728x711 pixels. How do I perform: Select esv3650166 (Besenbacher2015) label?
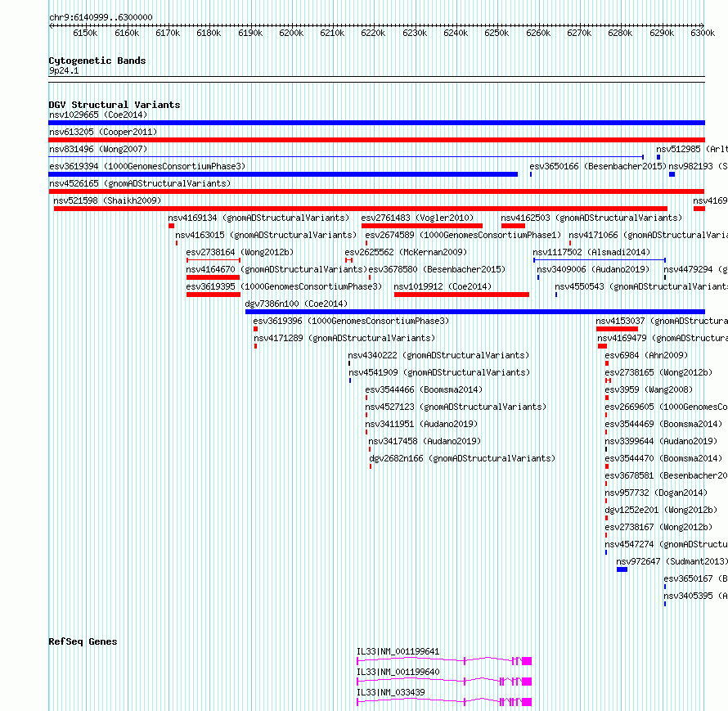point(598,166)
